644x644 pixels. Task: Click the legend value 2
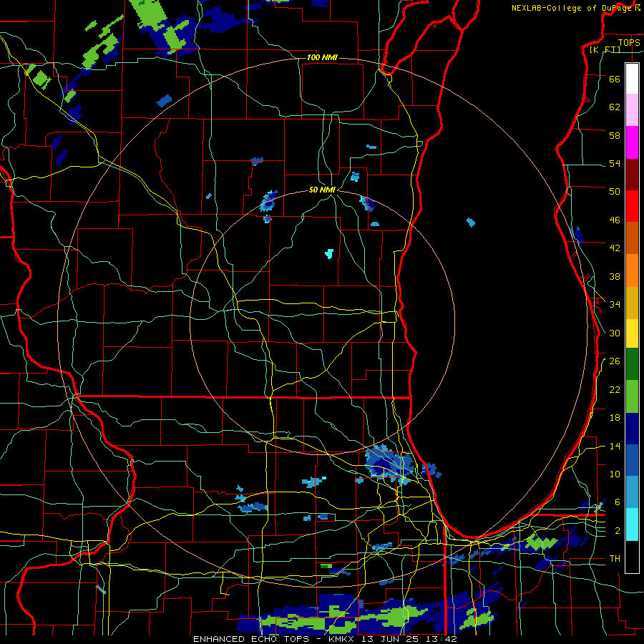click(x=618, y=531)
